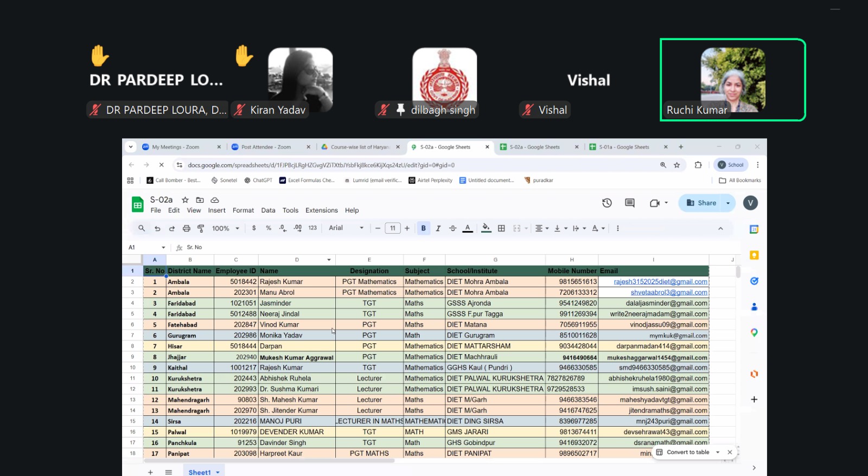The width and height of the screenshot is (868, 476).
Task: Expand the Sheet1 tab options arrow
Action: coord(218,472)
